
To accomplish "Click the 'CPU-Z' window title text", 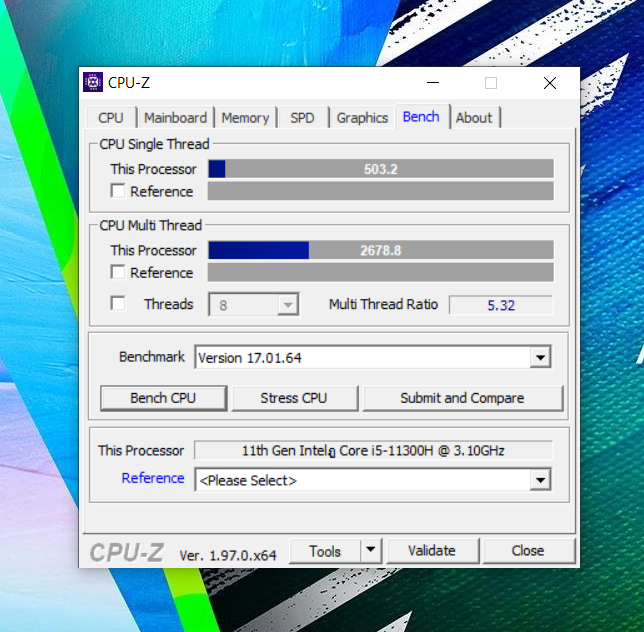I will tap(129, 83).
